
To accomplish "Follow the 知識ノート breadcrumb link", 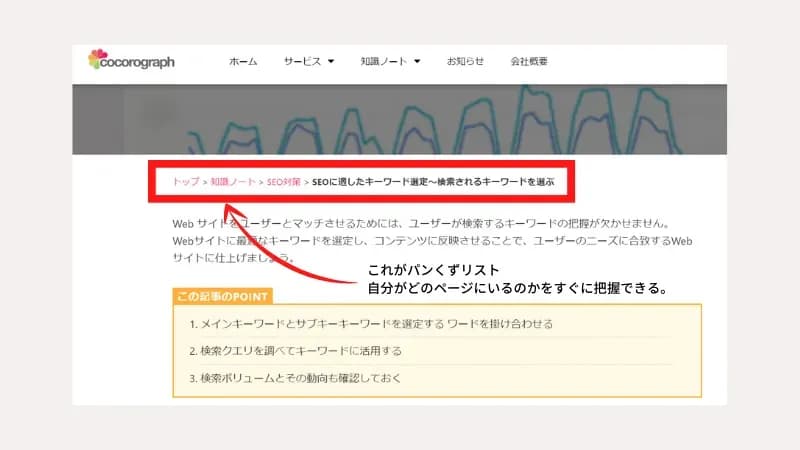I will point(233,182).
